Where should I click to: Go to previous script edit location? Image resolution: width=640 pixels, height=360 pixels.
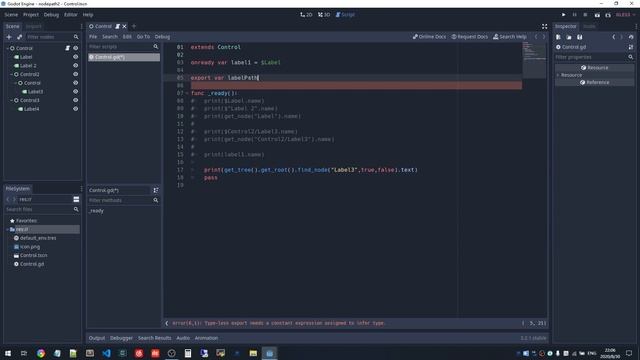click(x=536, y=37)
